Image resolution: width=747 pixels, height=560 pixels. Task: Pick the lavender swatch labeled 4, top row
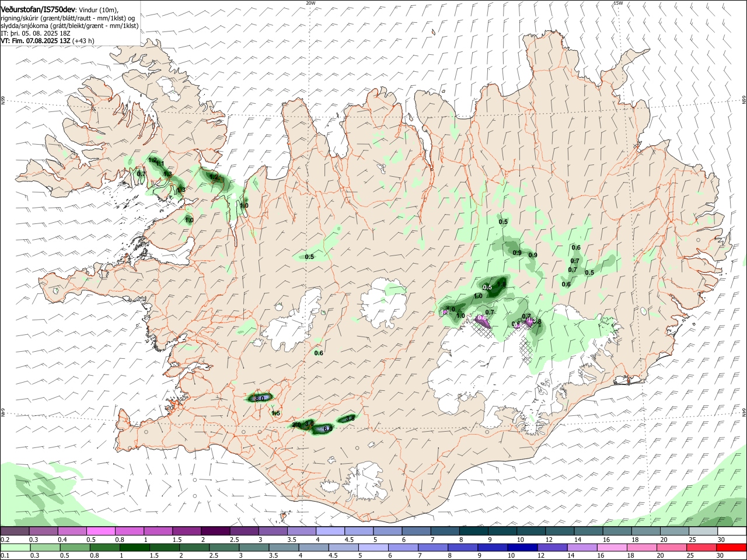pyautogui.click(x=330, y=531)
